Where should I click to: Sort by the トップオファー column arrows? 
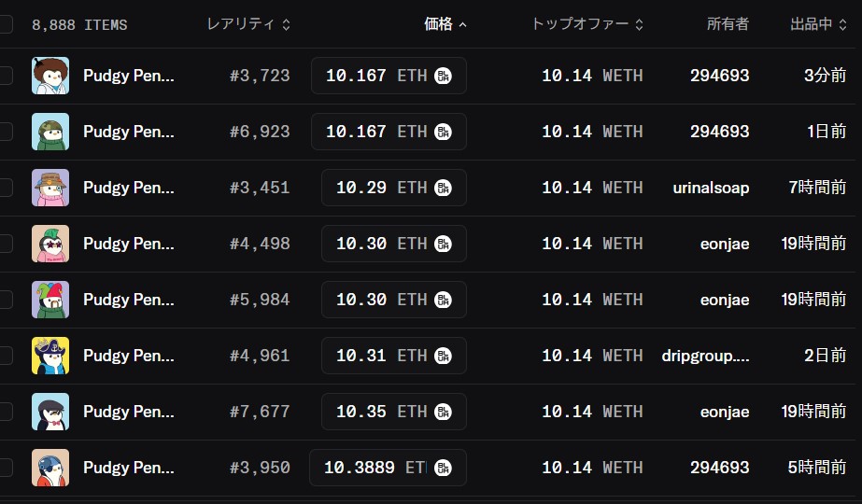pos(639,24)
